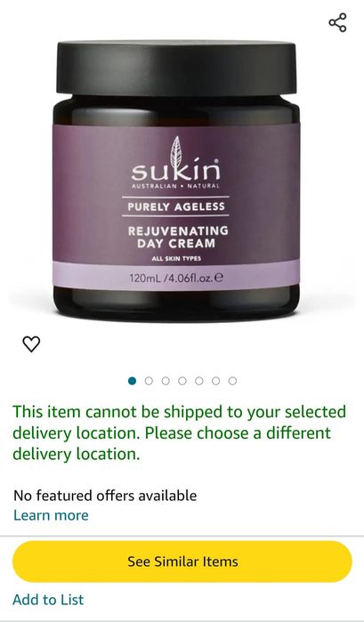364x622 pixels.
Task: Open the Learn more link
Action: coord(51,515)
